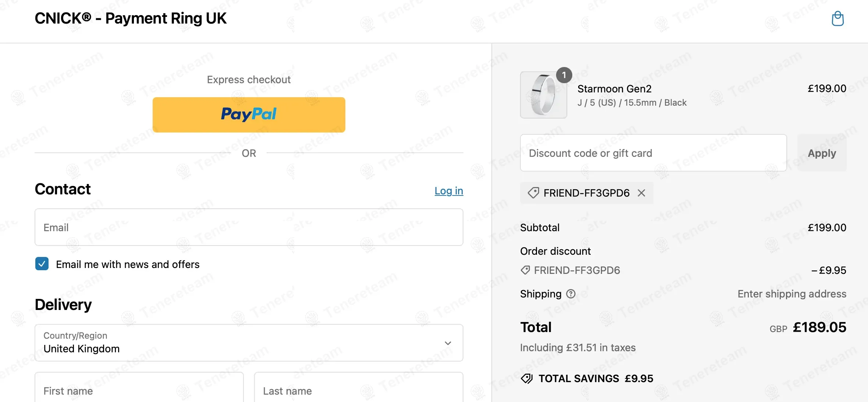Select the First name field
868x402 pixels.
pos(139,389)
